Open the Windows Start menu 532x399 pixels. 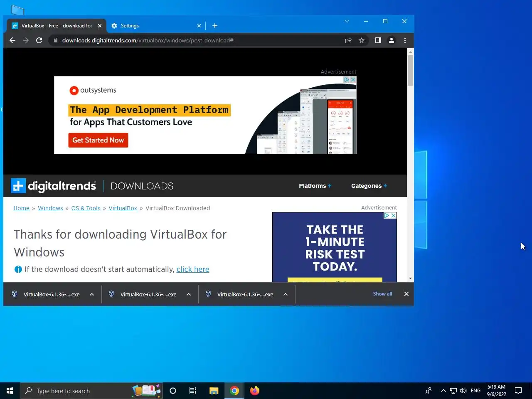click(10, 391)
